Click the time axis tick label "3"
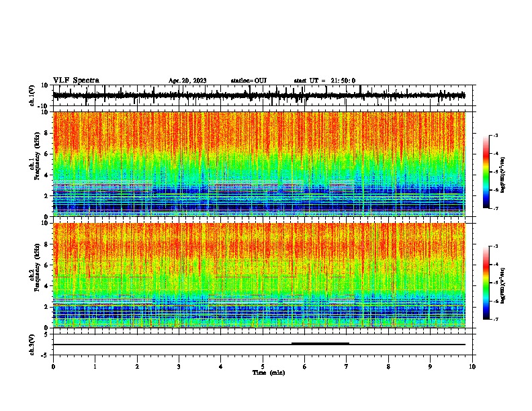 point(179,367)
